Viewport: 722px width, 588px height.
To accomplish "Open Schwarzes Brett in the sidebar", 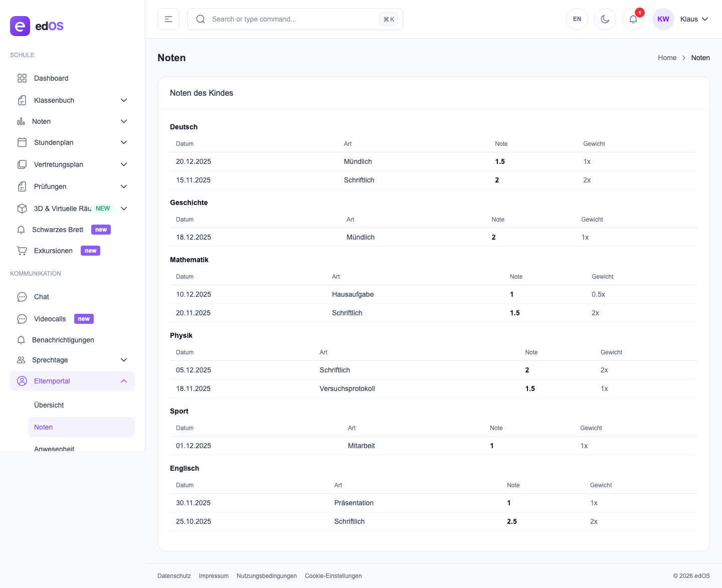I will click(58, 230).
